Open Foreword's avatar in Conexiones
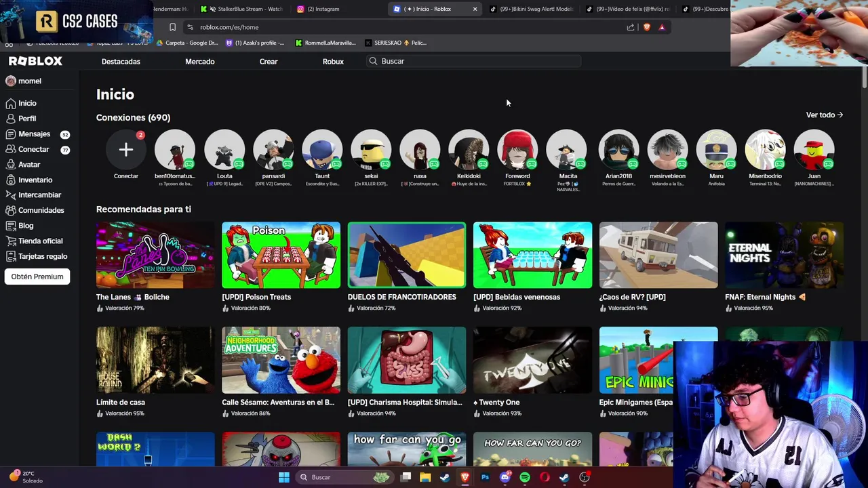868x488 pixels. coord(517,150)
